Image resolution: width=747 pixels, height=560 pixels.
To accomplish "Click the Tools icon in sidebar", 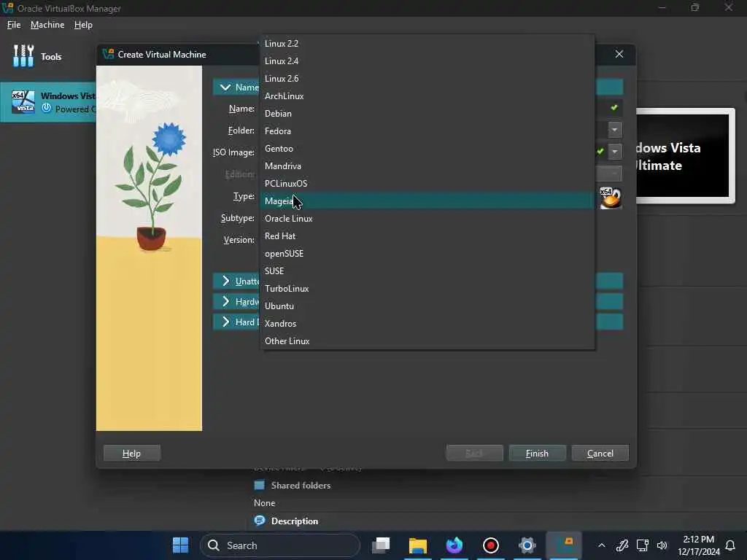I will (x=23, y=56).
